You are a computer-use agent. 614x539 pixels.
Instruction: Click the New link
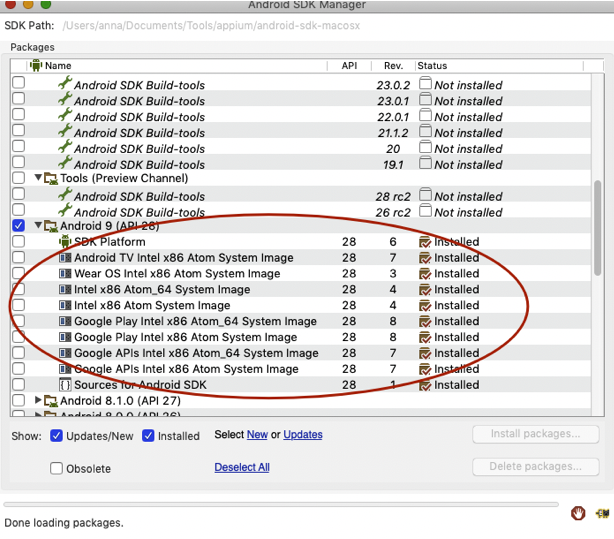(257, 435)
